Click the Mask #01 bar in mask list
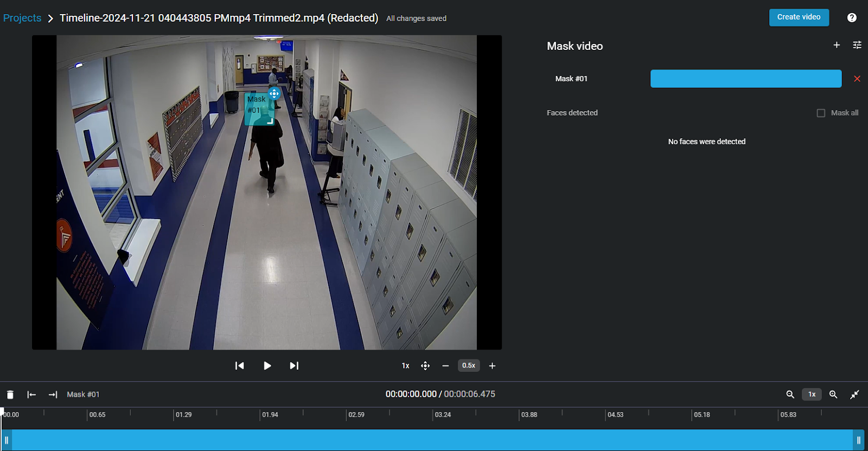Viewport: 868px width, 451px height. (745, 79)
